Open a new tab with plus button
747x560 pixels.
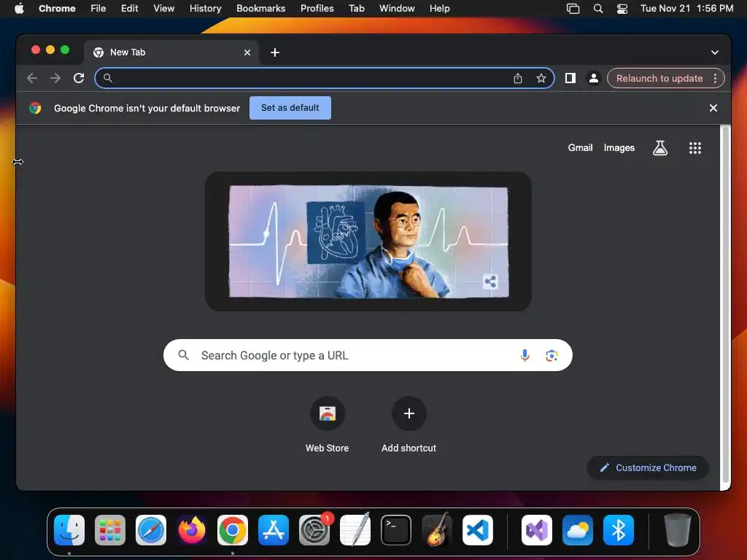coord(275,52)
